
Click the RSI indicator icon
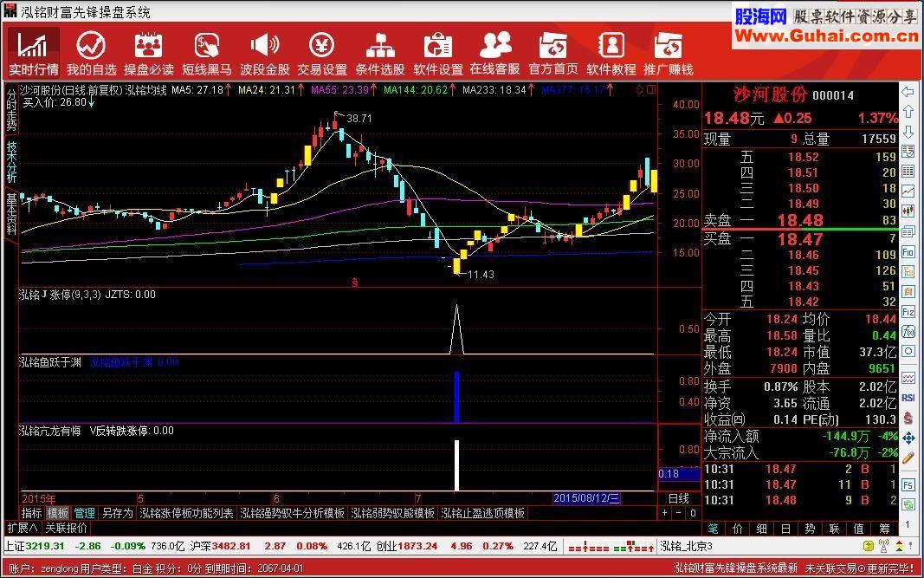pyautogui.click(x=908, y=398)
